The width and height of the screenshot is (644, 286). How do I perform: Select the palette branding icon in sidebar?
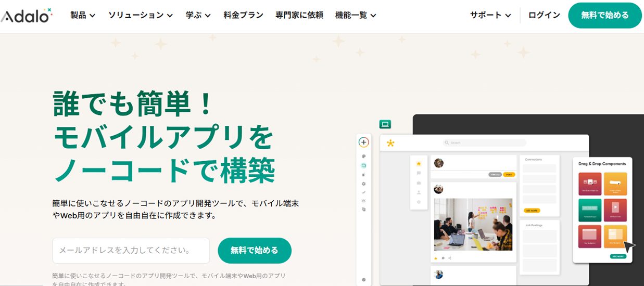click(x=363, y=157)
